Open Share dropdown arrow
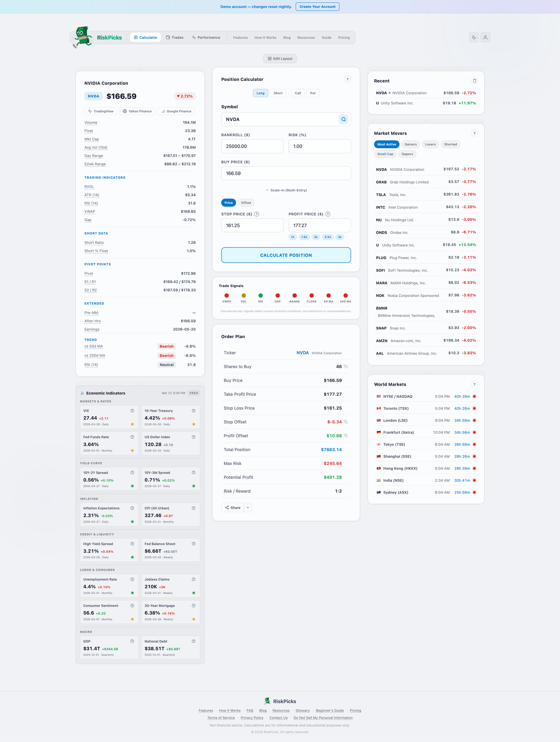The width and height of the screenshot is (560, 742). click(248, 508)
